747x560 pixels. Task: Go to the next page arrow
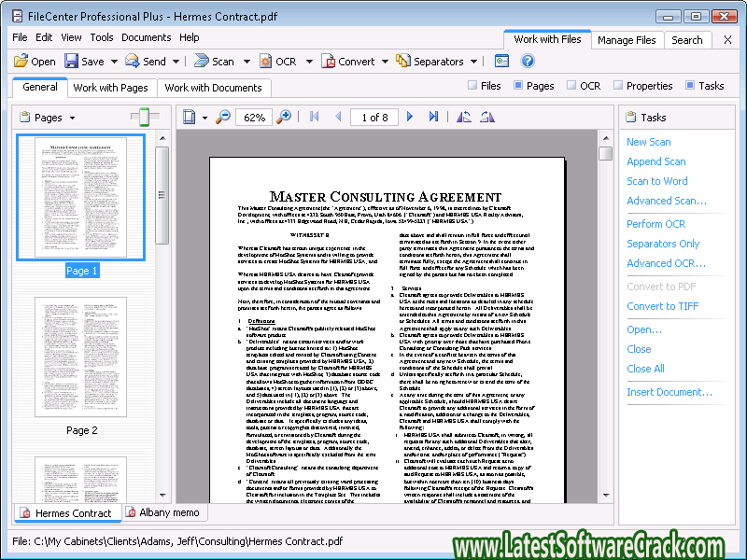(409, 117)
